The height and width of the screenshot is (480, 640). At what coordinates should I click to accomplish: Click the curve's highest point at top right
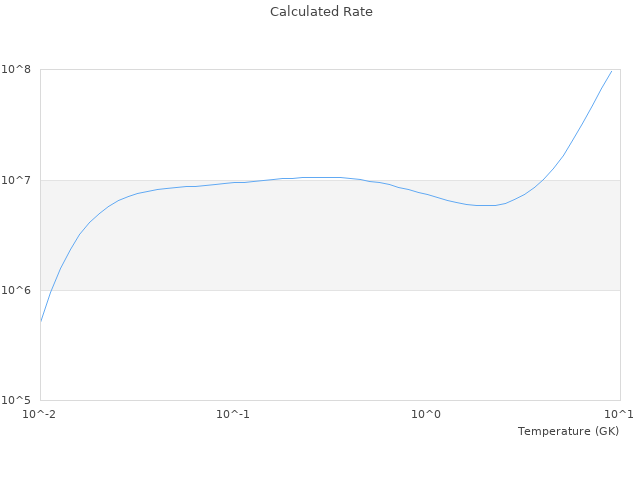[611, 71]
